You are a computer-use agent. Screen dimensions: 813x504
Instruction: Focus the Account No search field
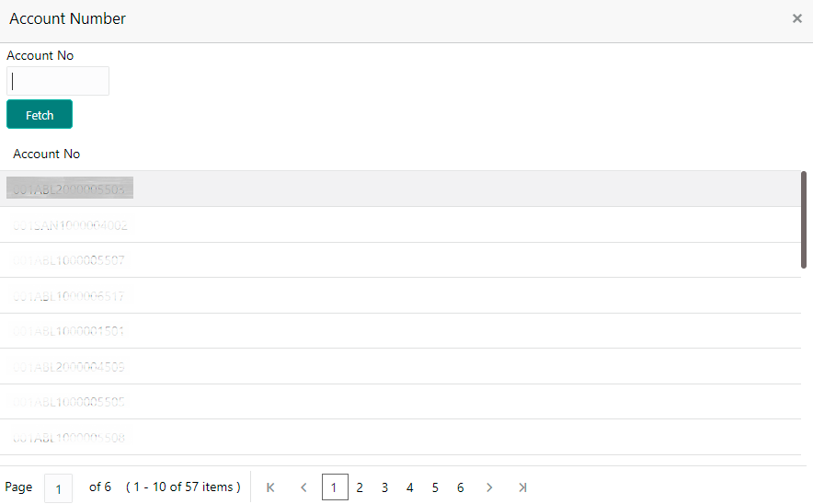[x=58, y=81]
